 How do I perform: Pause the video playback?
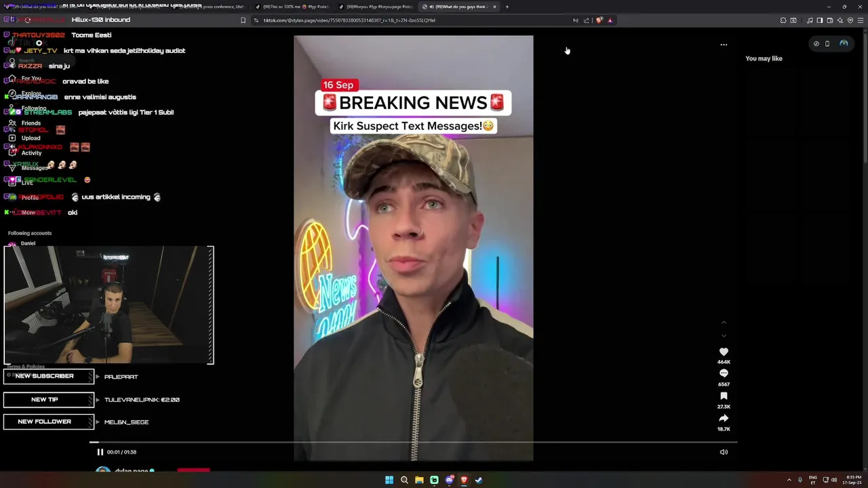[100, 452]
